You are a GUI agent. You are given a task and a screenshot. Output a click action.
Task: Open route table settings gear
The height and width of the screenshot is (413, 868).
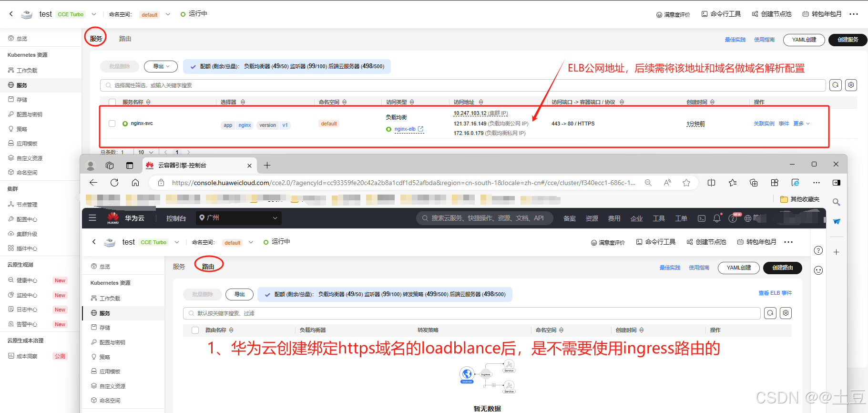click(786, 313)
